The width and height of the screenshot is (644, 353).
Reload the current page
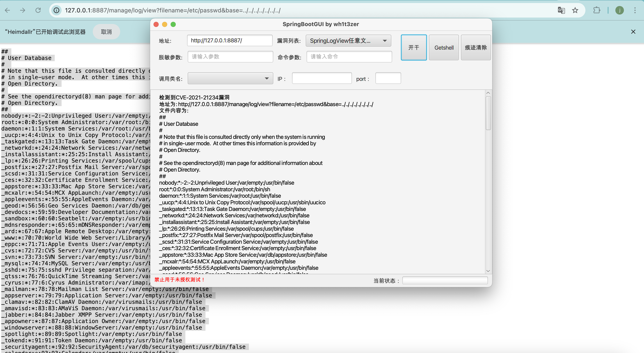(38, 10)
